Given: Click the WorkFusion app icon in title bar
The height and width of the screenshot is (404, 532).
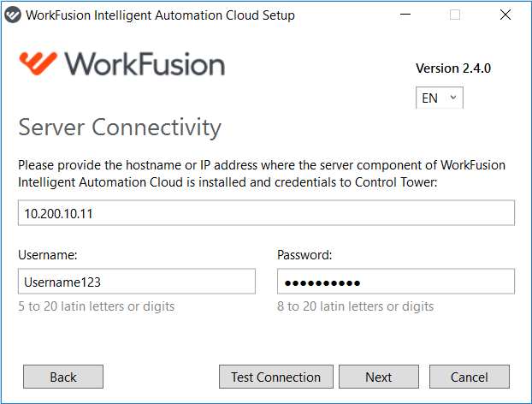Looking at the screenshot, I should [x=13, y=15].
